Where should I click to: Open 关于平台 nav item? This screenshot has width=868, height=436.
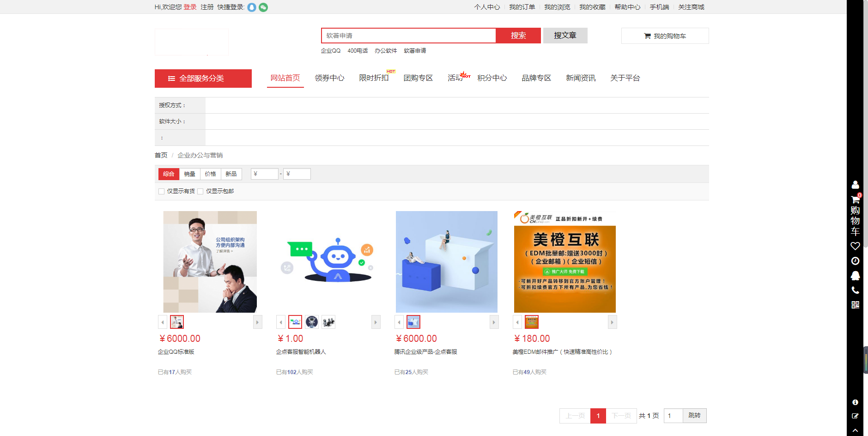625,78
